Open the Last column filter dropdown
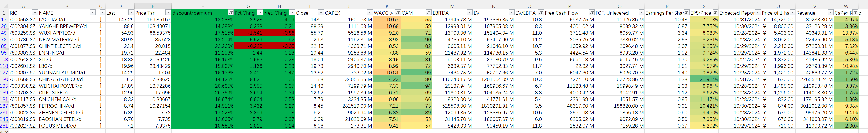Image resolution: width=868 pixels, height=133 pixels. [131, 13]
